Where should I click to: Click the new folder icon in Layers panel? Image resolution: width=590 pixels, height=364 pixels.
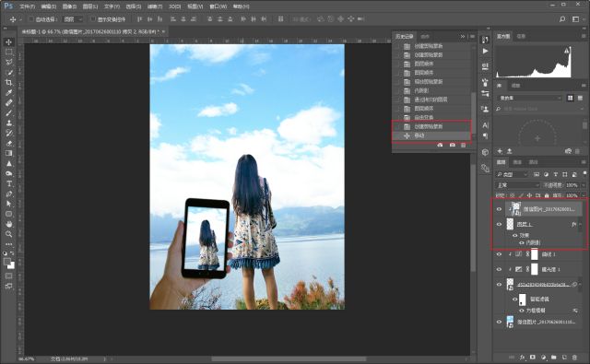tap(553, 358)
